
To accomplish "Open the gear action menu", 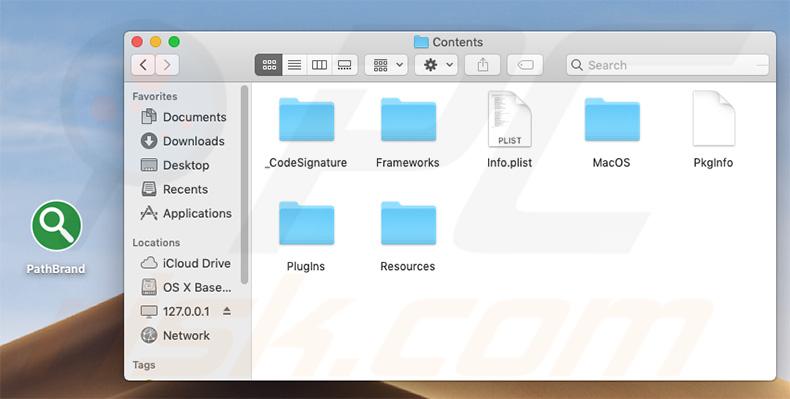I will coord(436,65).
